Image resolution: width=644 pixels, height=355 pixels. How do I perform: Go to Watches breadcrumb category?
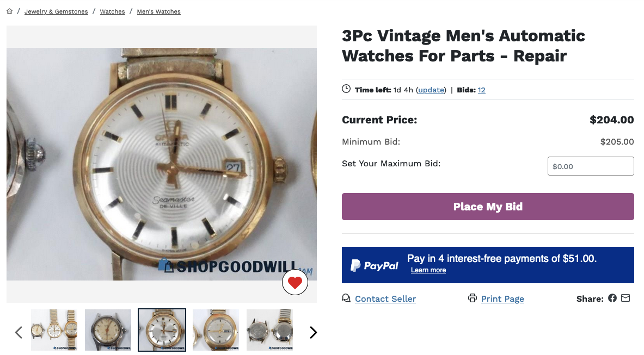click(x=112, y=11)
